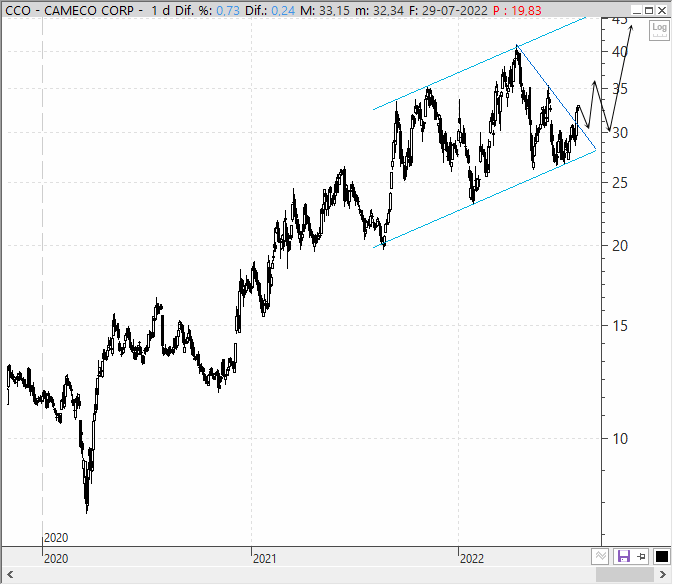Viewport: 673px width, 585px height.
Task: Click the 'F: 29-07-2022' date text
Action: click(448, 10)
